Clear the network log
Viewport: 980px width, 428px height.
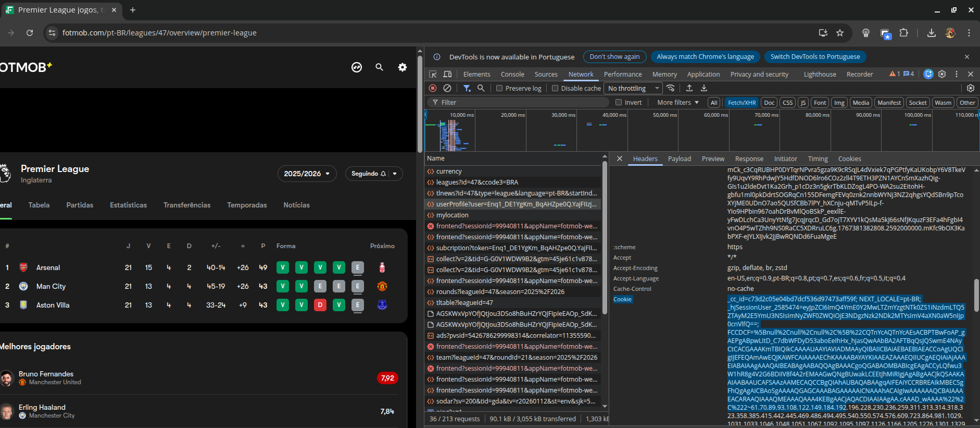(x=447, y=88)
